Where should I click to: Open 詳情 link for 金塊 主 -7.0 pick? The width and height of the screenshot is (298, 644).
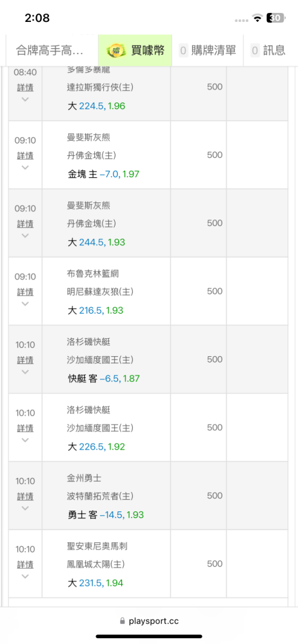25,156
